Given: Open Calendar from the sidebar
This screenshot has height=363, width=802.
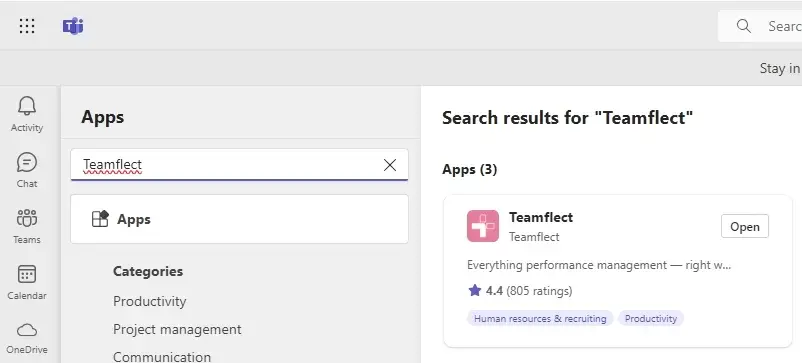Looking at the screenshot, I should [27, 282].
